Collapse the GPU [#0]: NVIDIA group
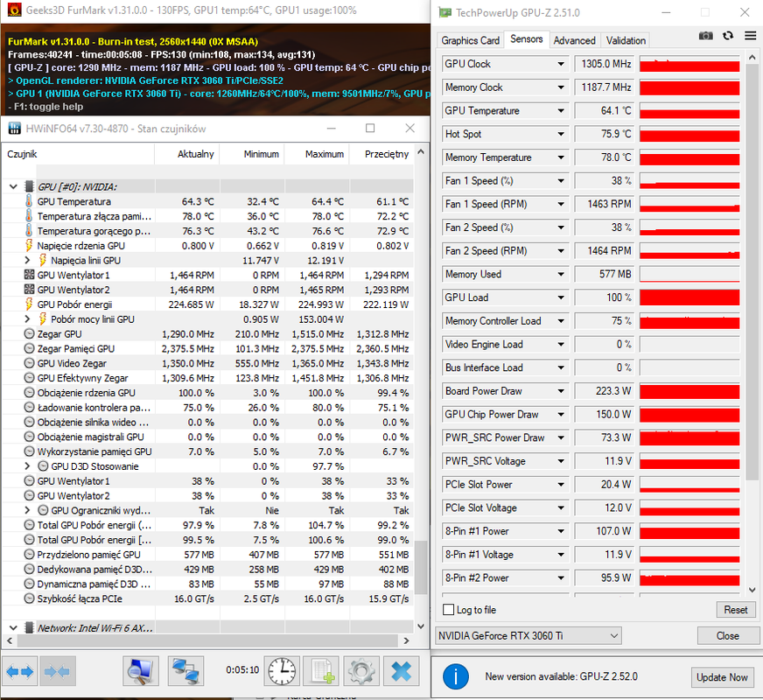Viewport: 763px width, 700px height. tap(14, 186)
